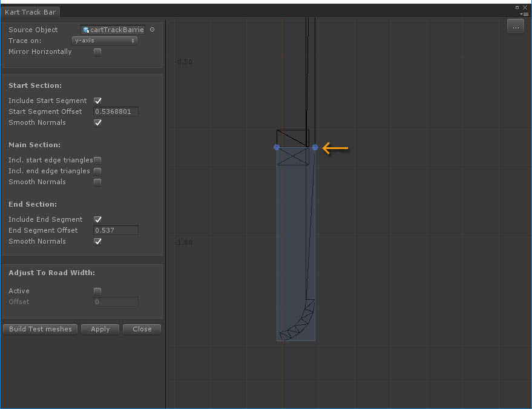Click the cartTrackBarrie source object cube icon
This screenshot has height=409, width=532.
[86, 30]
